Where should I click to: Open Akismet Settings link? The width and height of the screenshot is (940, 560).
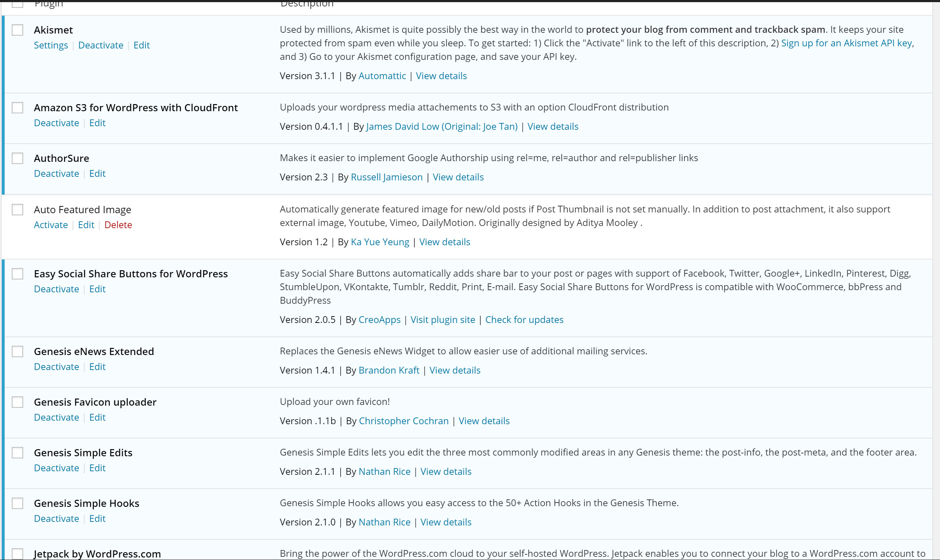pyautogui.click(x=51, y=45)
